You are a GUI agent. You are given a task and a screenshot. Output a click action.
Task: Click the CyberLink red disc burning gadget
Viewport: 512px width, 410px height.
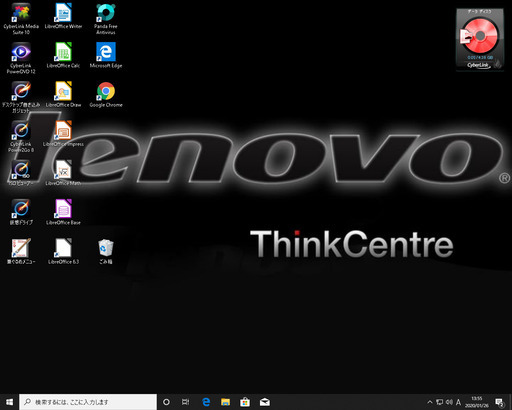coord(480,39)
